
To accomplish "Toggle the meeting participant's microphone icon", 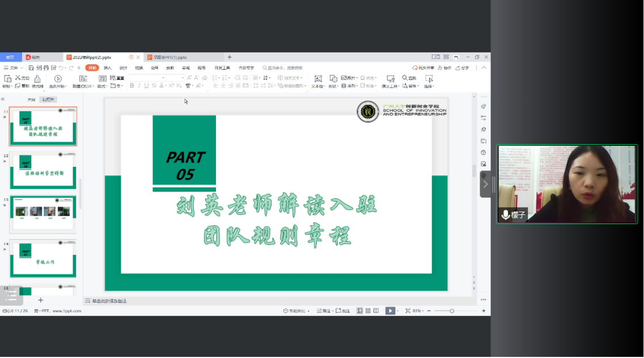I will pyautogui.click(x=506, y=214).
